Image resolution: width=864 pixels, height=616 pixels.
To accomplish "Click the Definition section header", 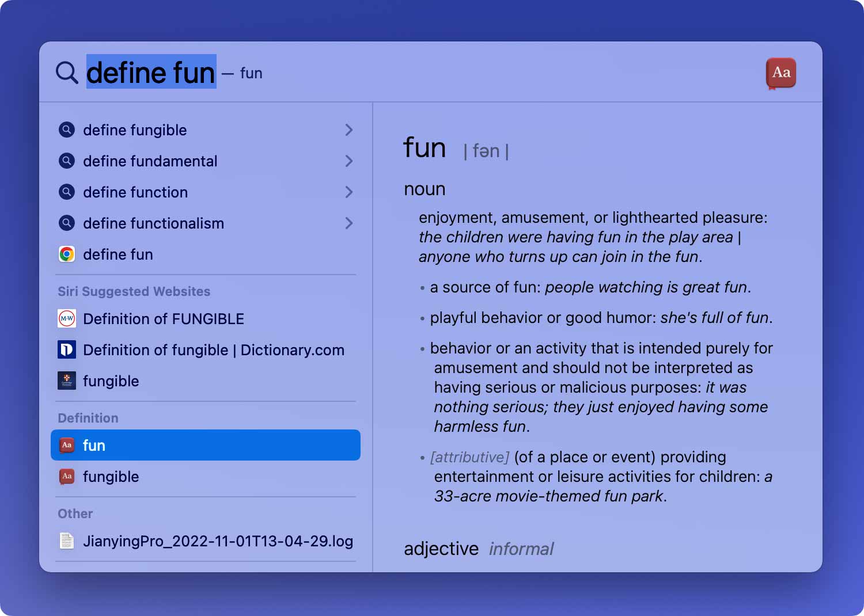I will 88,418.
